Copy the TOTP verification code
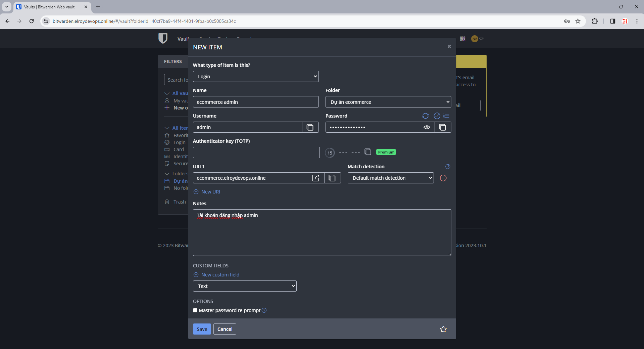Viewport: 644px width, 349px height. pos(368,152)
